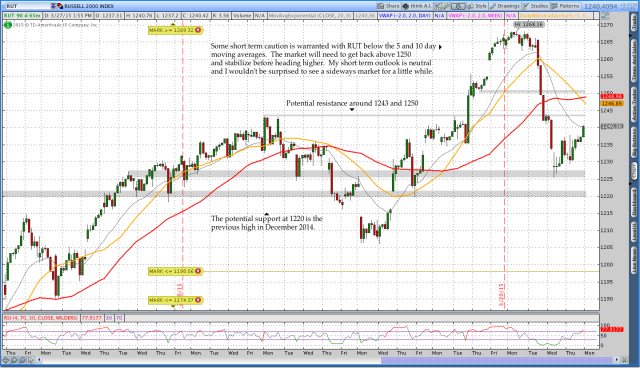Open the Live News side tab
640x368 pixels.
point(634,261)
